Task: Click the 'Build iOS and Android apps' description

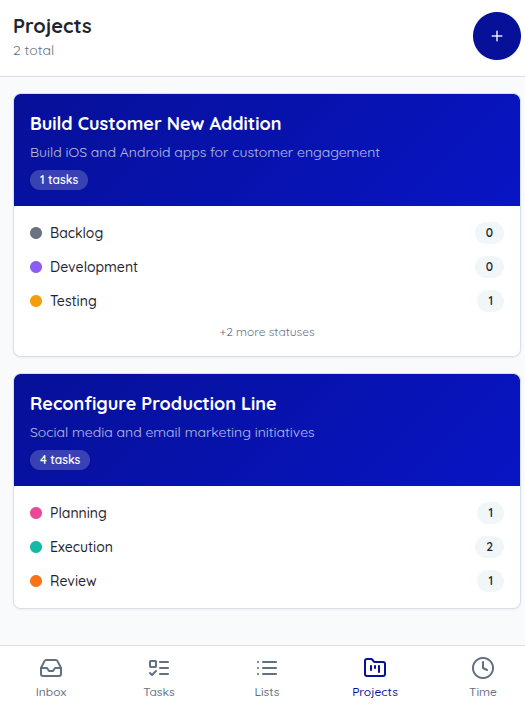Action: pyautogui.click(x=205, y=153)
